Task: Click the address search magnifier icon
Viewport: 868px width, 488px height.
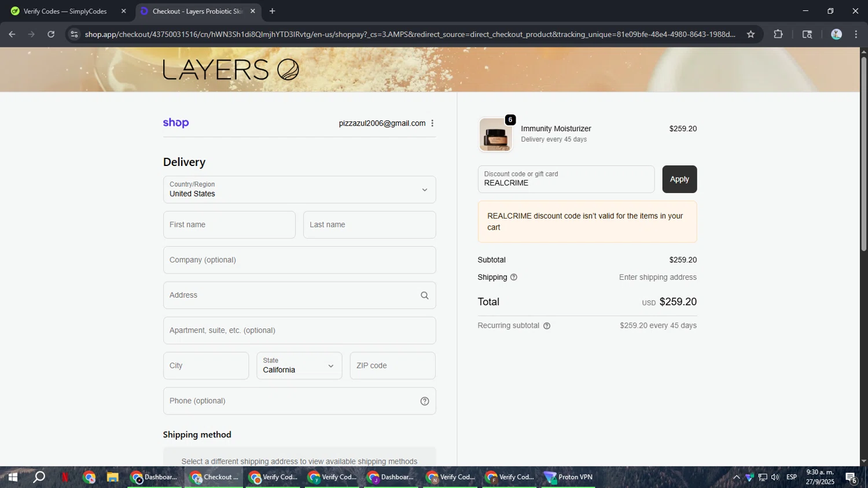Action: coord(425,295)
